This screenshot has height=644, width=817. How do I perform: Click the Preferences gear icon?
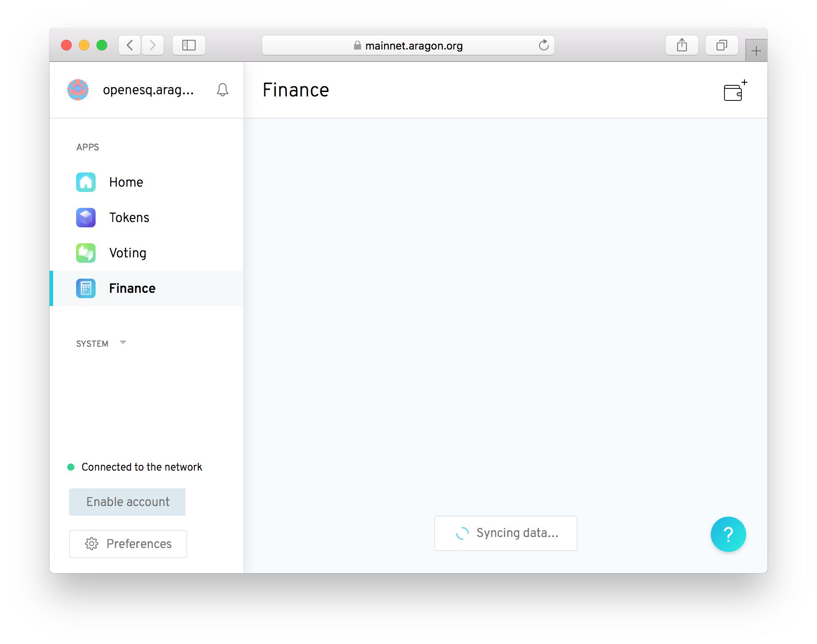(x=92, y=544)
